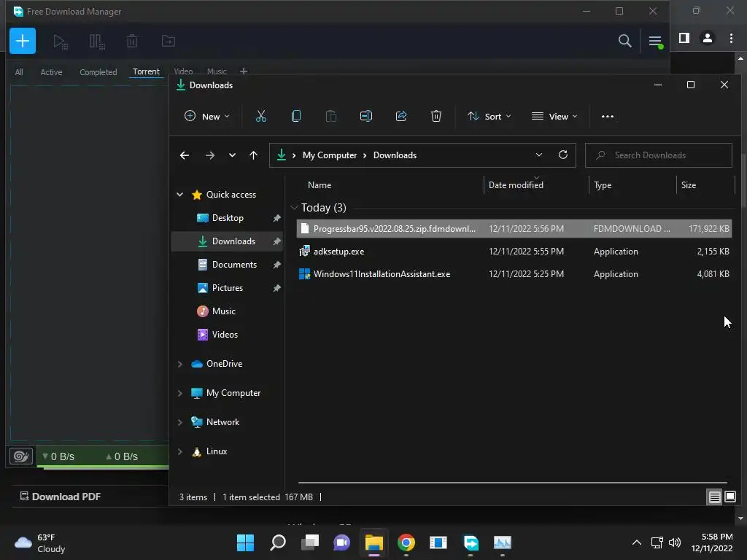Open taskbar Search

(278, 542)
